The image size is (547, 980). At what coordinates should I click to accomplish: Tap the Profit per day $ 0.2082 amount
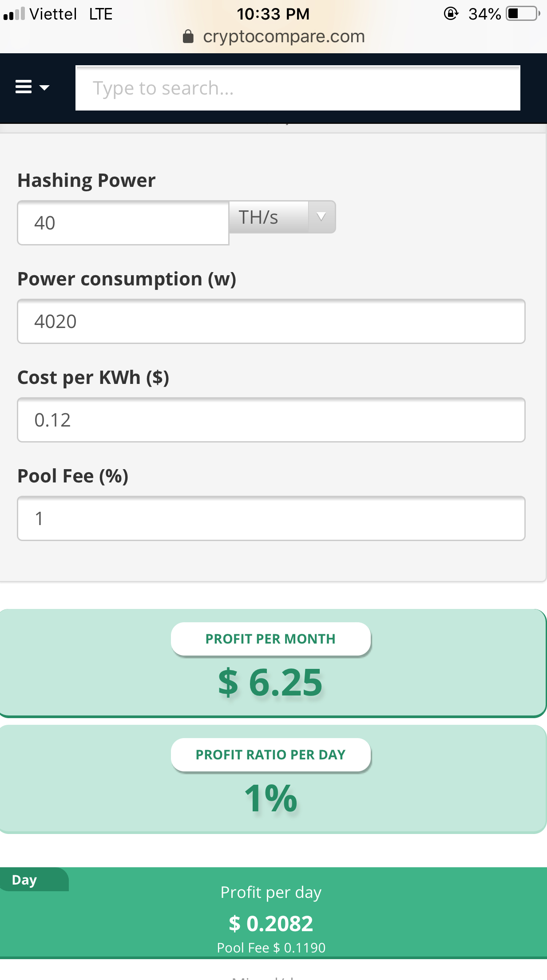point(271,924)
